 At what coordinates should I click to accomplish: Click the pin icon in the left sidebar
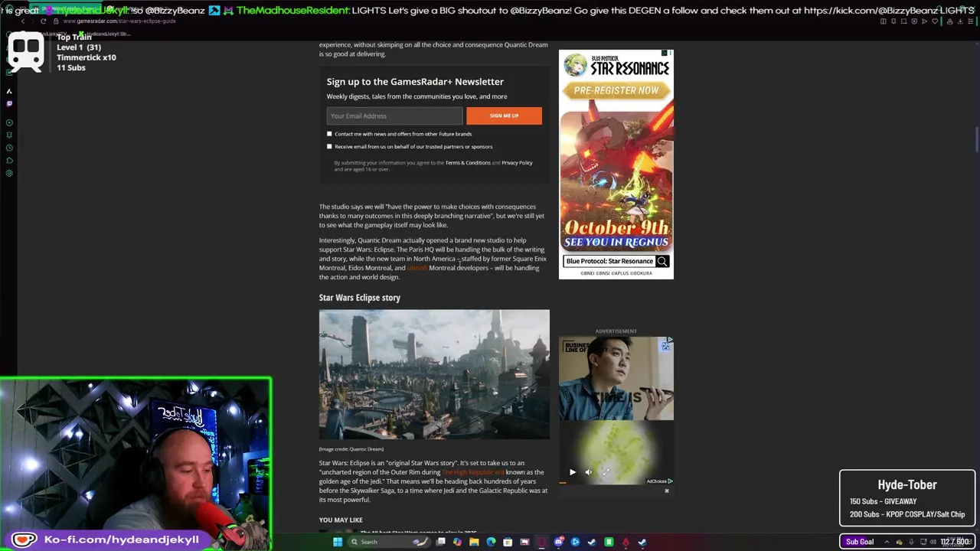point(9,135)
